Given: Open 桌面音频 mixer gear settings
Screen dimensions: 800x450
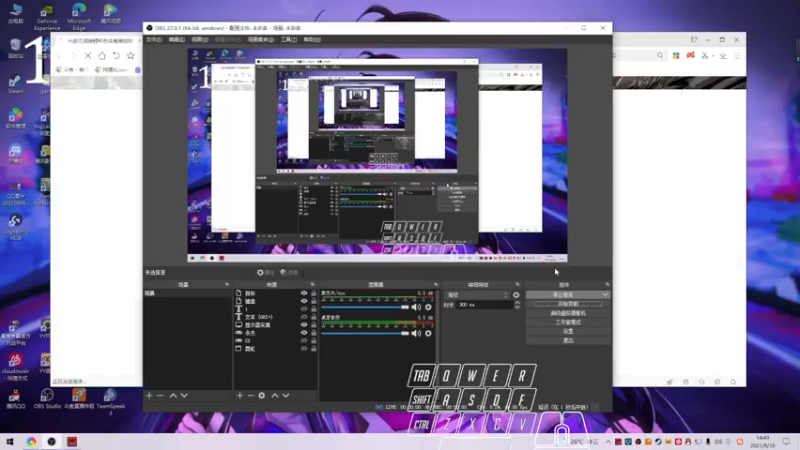Looking at the screenshot, I should [428, 333].
